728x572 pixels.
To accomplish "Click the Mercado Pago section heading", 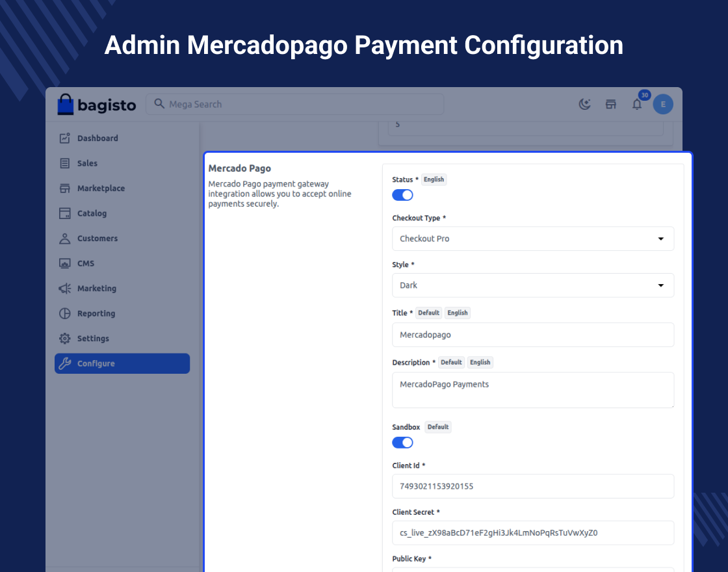I will 240,168.
